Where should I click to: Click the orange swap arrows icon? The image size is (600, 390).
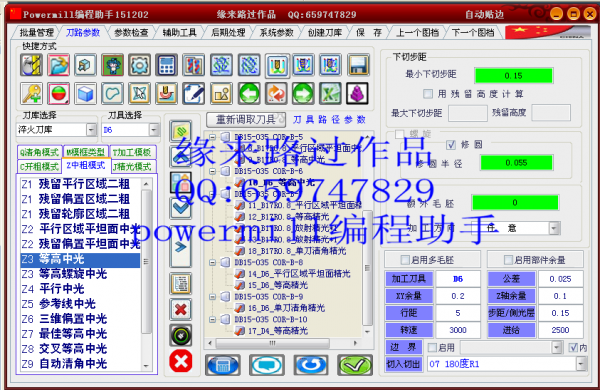tap(276, 93)
